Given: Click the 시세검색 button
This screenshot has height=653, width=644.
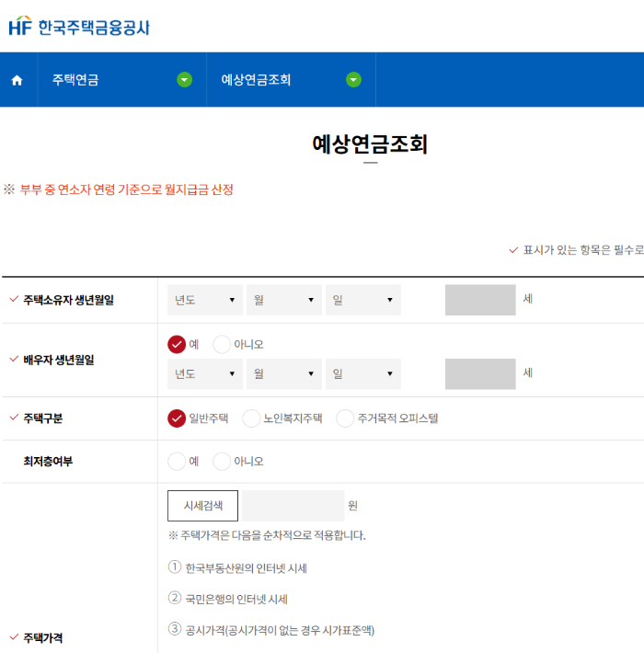Looking at the screenshot, I should 203,506.
